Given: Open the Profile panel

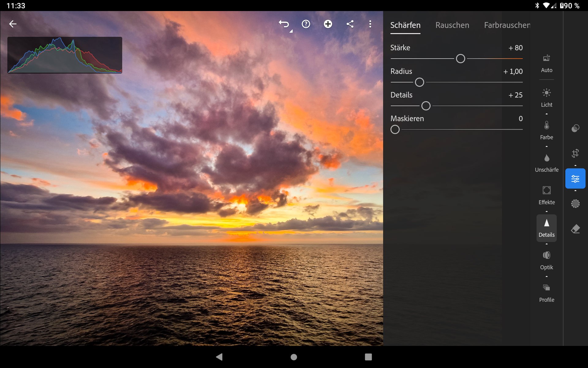Looking at the screenshot, I should tap(546, 293).
